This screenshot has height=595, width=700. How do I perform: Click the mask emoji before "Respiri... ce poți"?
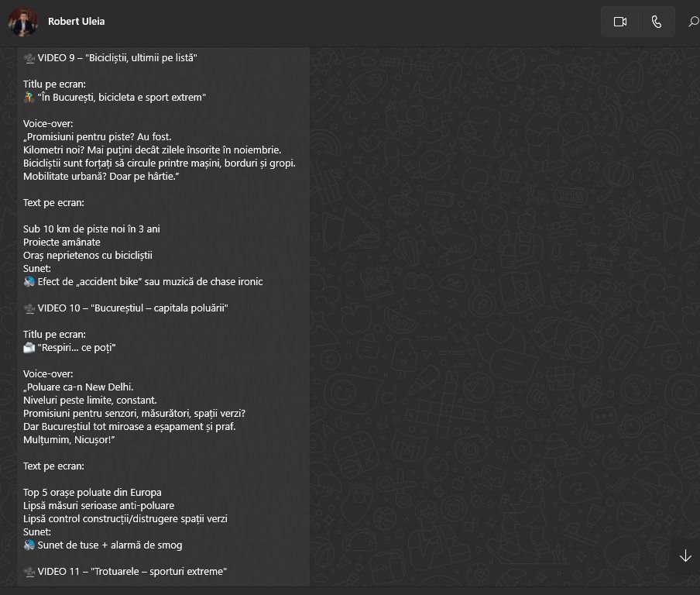(x=29, y=348)
